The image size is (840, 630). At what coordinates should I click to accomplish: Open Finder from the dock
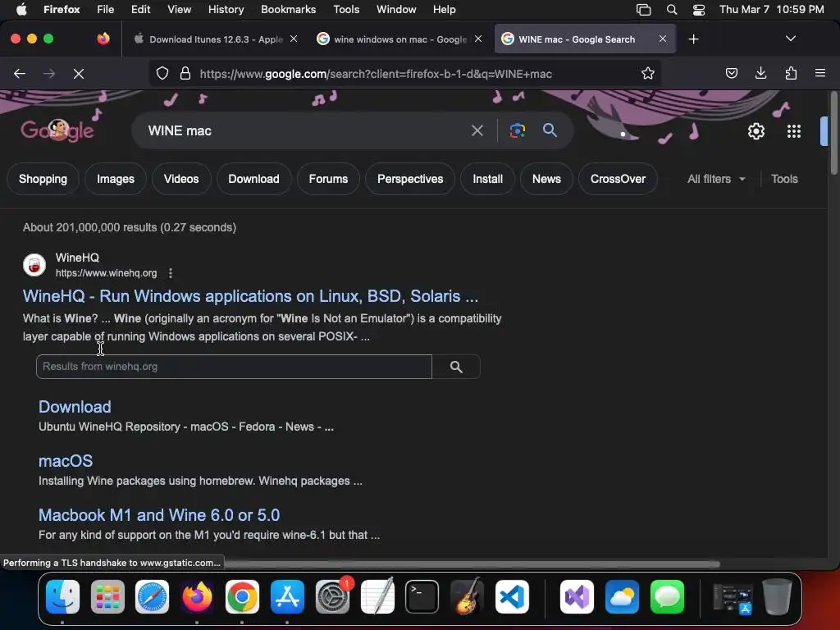62,596
